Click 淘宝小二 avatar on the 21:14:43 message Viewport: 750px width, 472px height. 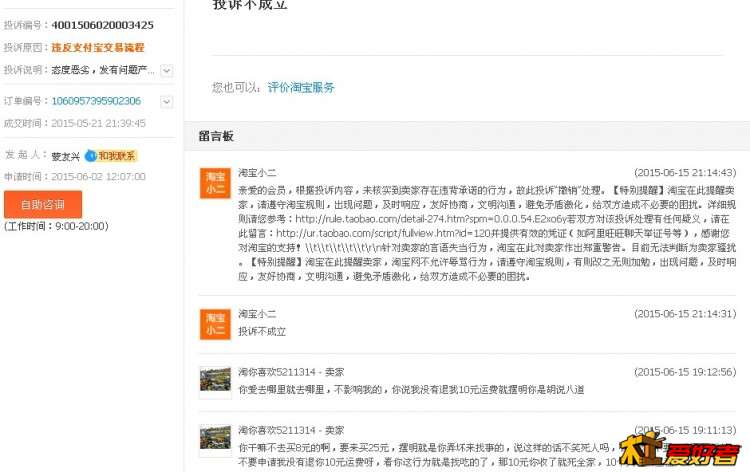point(215,183)
